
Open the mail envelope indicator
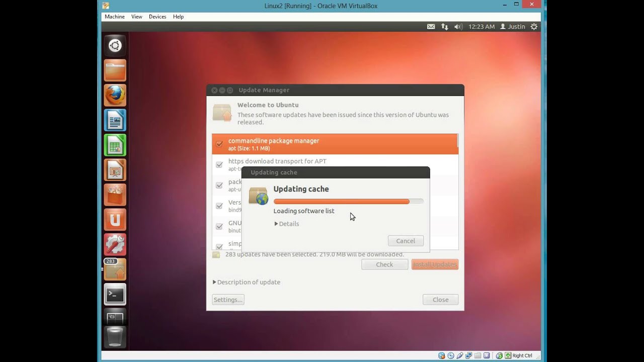(431, 27)
